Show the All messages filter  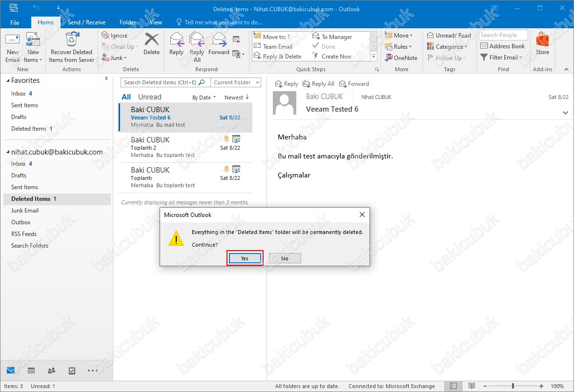pyautogui.click(x=126, y=97)
